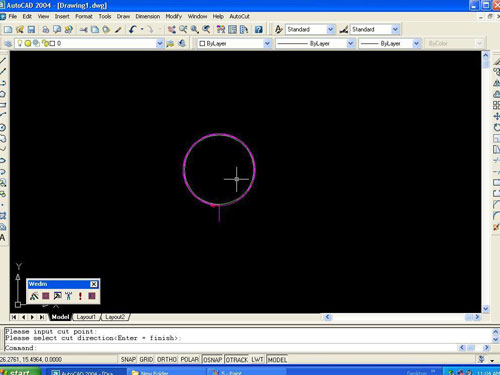Open the Modify menu
This screenshot has width=500, height=375.
[174, 16]
